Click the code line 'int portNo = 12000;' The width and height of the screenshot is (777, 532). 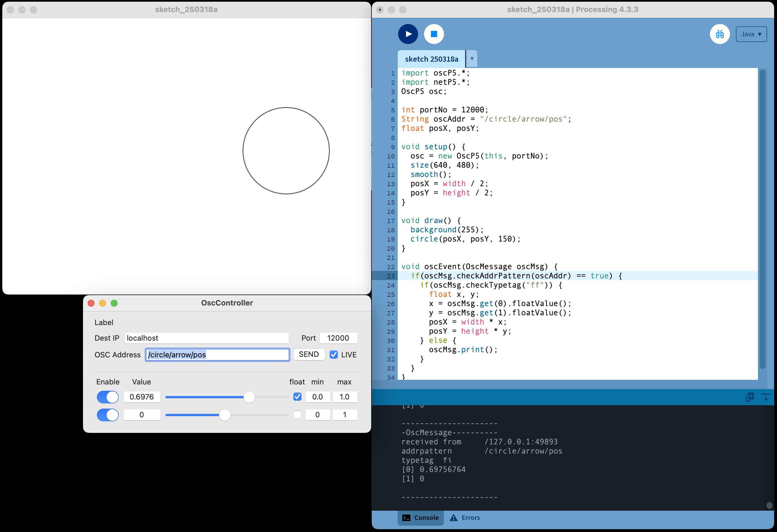[x=445, y=110]
